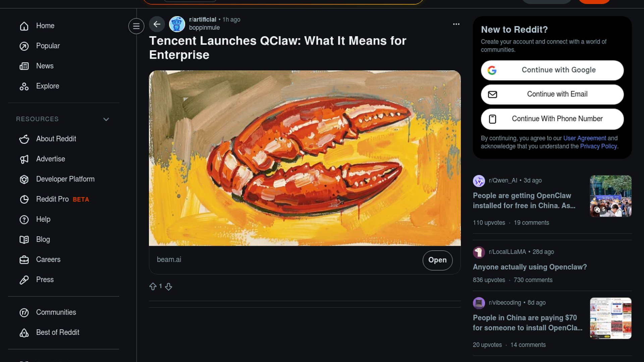Go to Home in sidebar
Viewport: 644px width, 362px height.
click(x=45, y=26)
